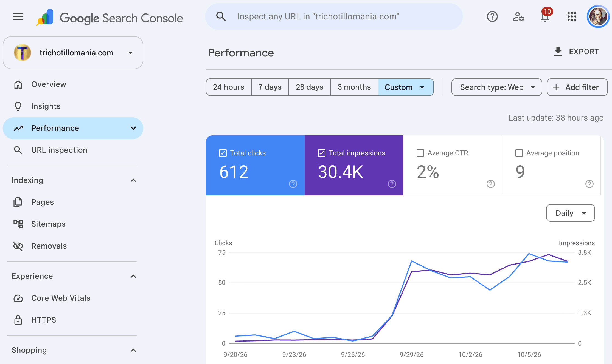
Task: Click the search magnifier icon
Action: click(221, 16)
